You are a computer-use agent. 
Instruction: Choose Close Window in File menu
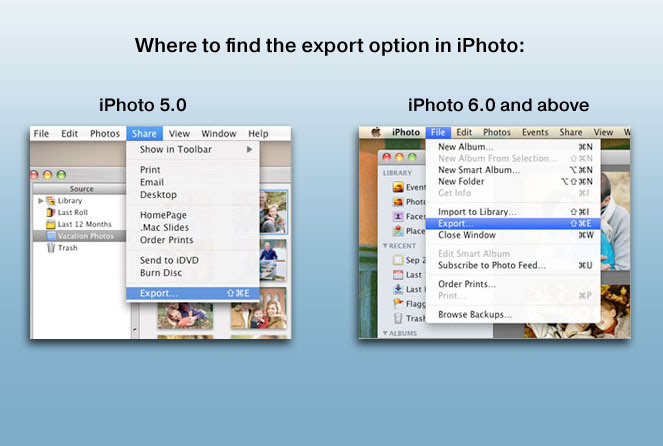(x=513, y=235)
